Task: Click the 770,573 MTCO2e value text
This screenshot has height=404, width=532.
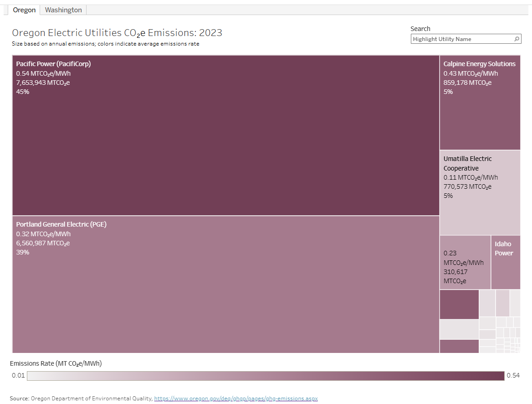Action: [467, 186]
